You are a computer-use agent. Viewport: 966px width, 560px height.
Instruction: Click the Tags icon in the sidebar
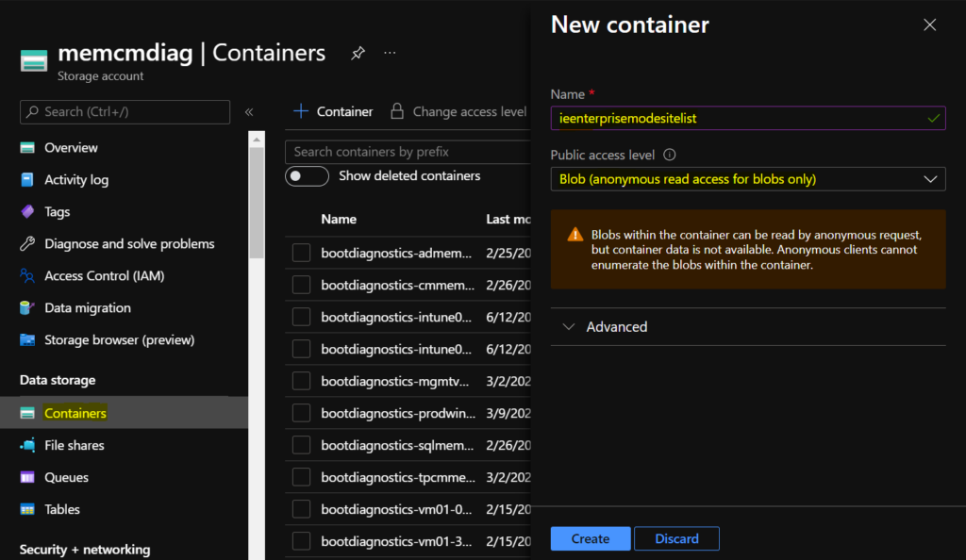pyautogui.click(x=27, y=212)
